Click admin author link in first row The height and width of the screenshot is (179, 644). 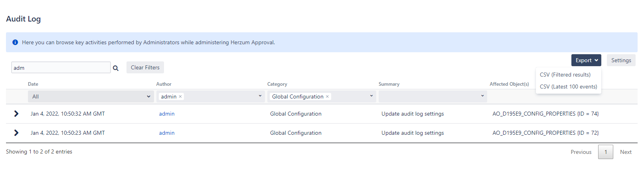coord(167,114)
